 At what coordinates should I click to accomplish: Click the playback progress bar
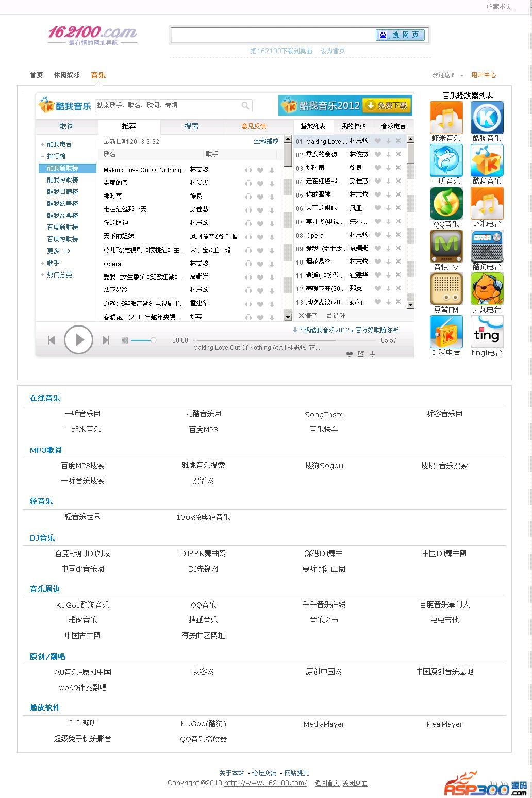286,340
